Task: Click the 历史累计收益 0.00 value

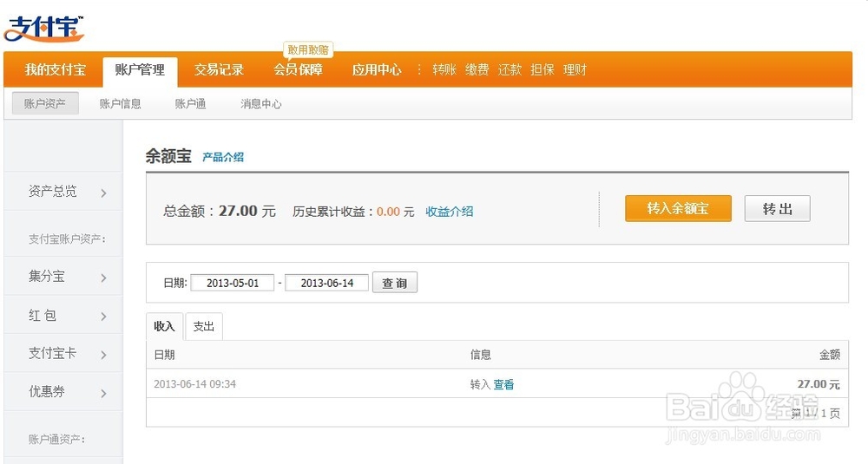Action: pos(388,212)
